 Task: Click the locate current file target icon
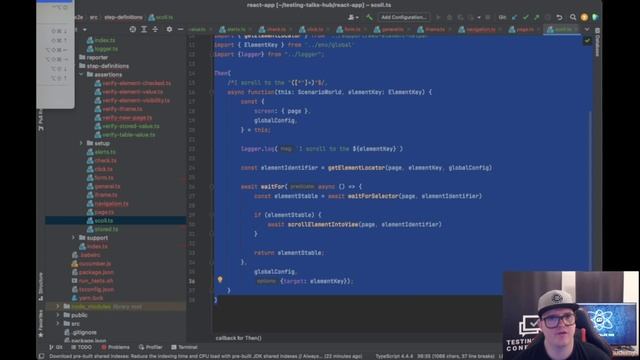point(133,29)
